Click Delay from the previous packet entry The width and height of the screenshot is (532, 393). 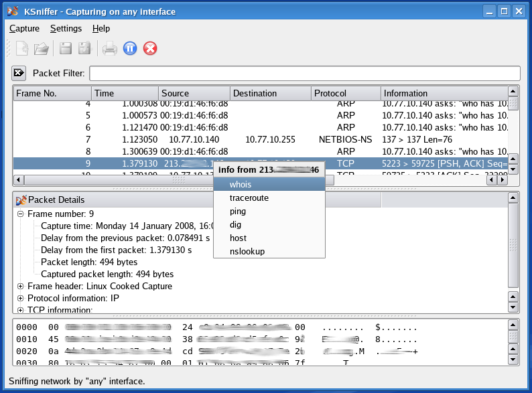pos(125,238)
